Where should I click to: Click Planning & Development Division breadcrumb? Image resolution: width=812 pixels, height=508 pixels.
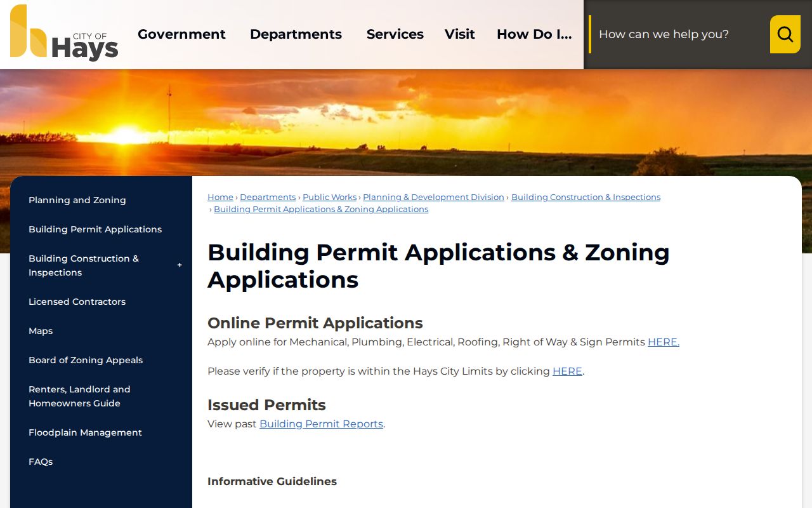433,197
